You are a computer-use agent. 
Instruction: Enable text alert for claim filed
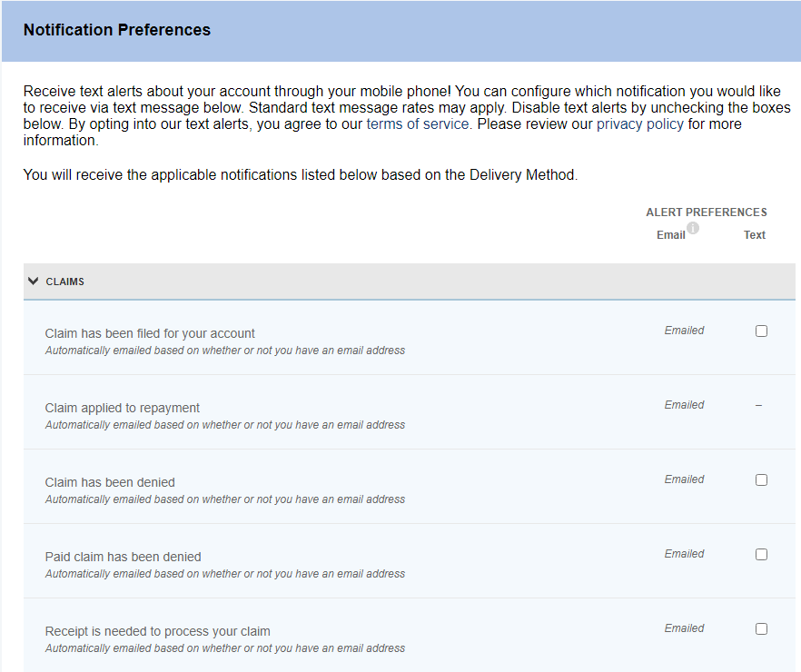point(761,331)
